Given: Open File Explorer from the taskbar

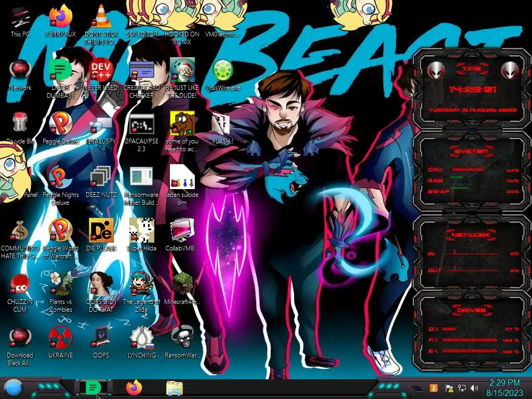Looking at the screenshot, I should 175,388.
